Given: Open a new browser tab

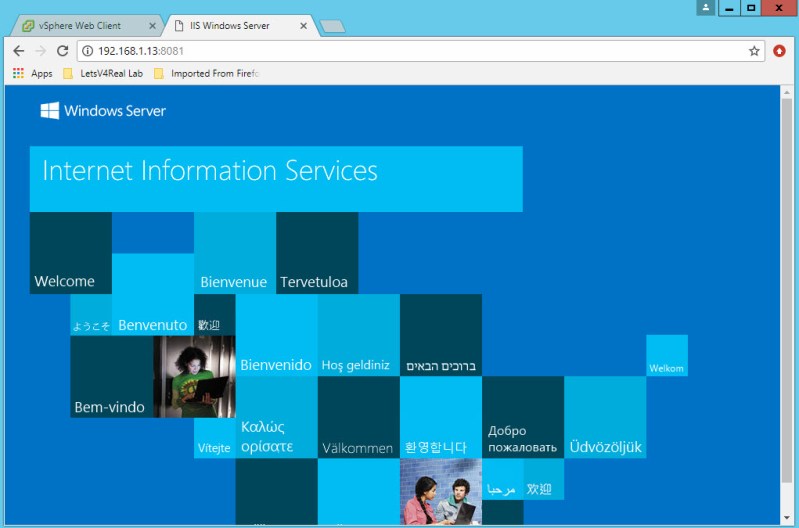Looking at the screenshot, I should tap(332, 27).
